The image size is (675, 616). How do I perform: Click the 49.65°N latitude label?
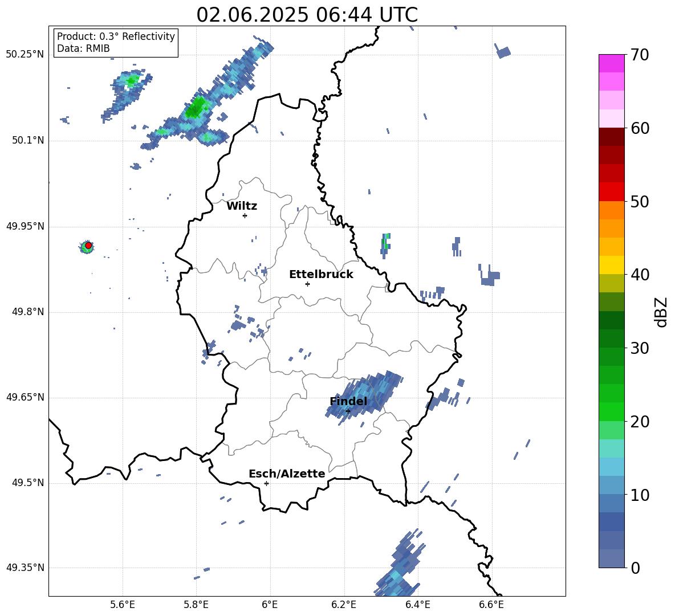(25, 397)
